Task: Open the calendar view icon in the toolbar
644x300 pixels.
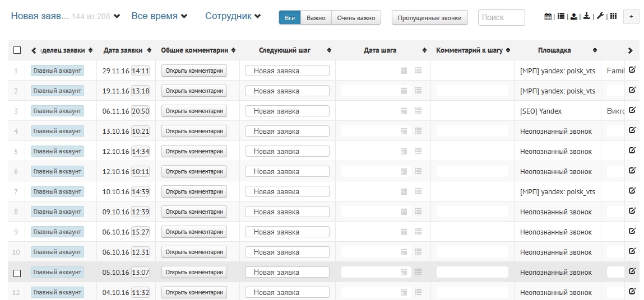Action: pyautogui.click(x=548, y=17)
